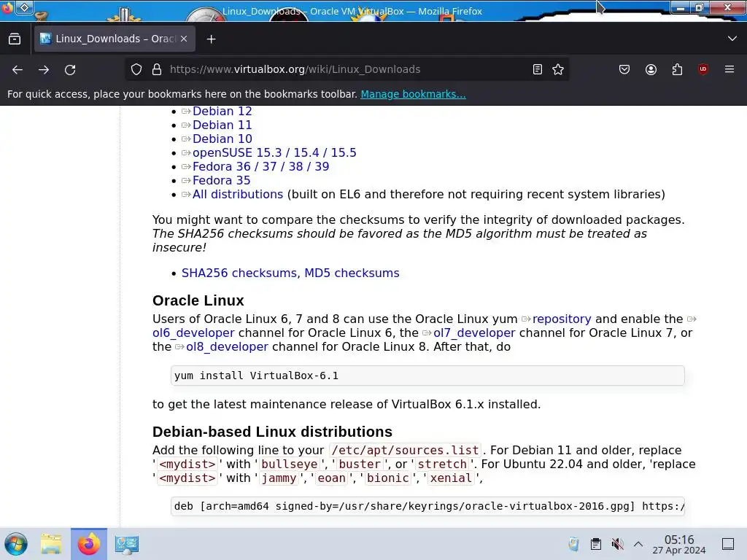747x560 pixels.
Task: Click the show desktop tray button
Action: [x=728, y=544]
